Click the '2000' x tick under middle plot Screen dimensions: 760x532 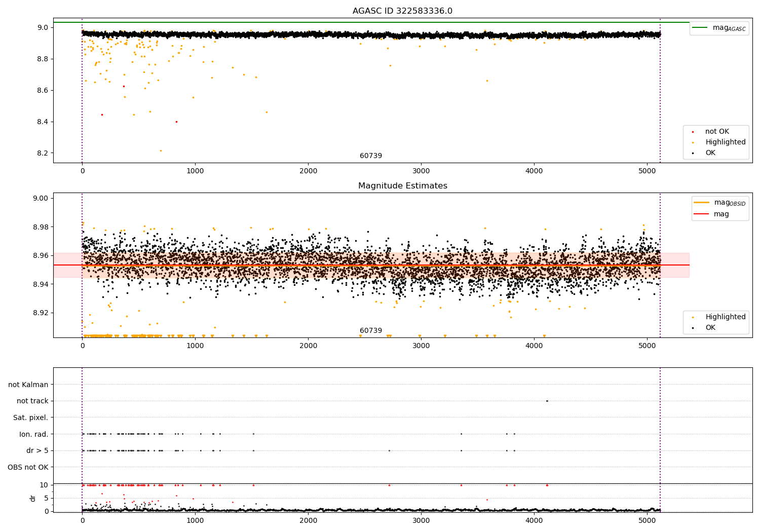click(308, 346)
